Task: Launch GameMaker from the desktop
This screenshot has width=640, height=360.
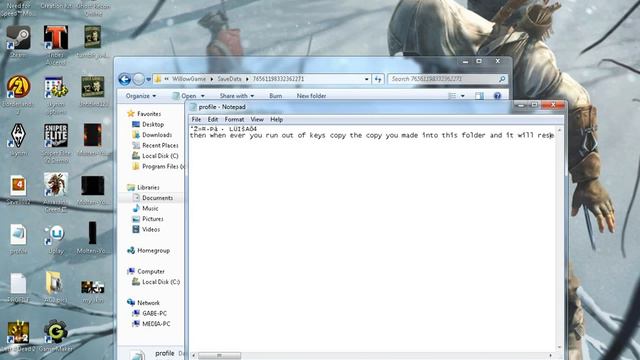Action: pyautogui.click(x=56, y=336)
